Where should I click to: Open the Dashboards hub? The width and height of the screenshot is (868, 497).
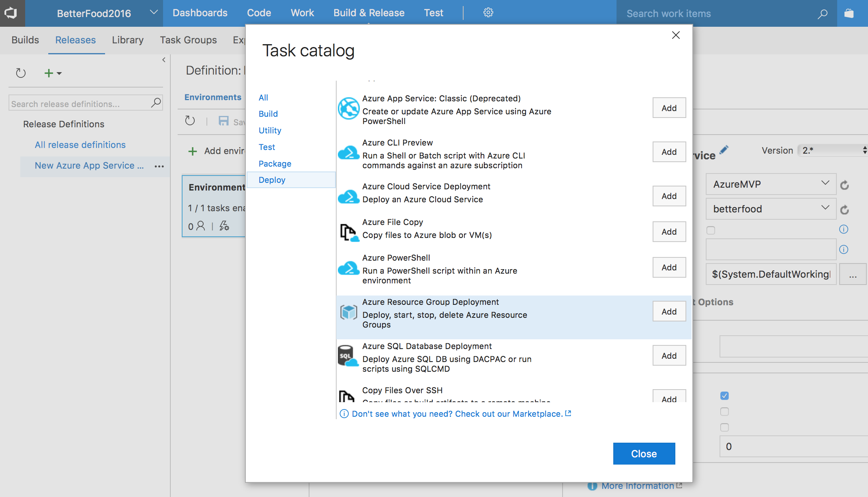pos(200,13)
